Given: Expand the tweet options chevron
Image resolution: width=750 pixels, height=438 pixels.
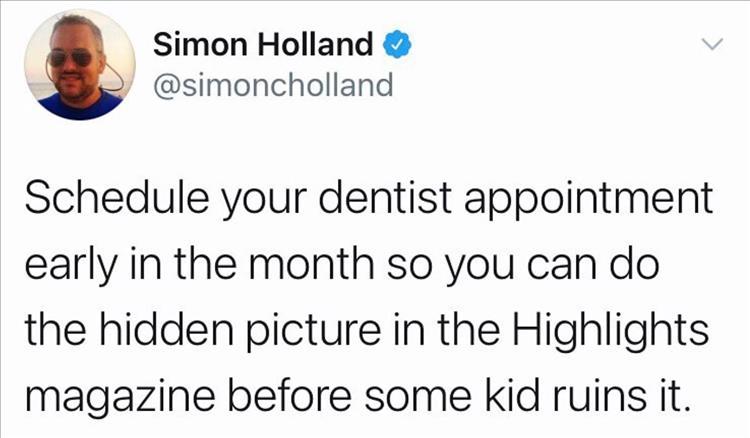Looking at the screenshot, I should point(710,46).
